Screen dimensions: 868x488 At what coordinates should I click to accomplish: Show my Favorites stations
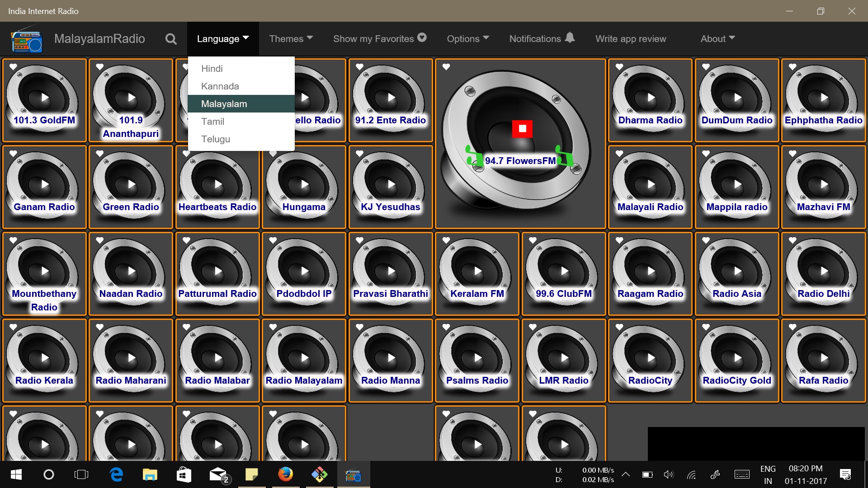[379, 39]
